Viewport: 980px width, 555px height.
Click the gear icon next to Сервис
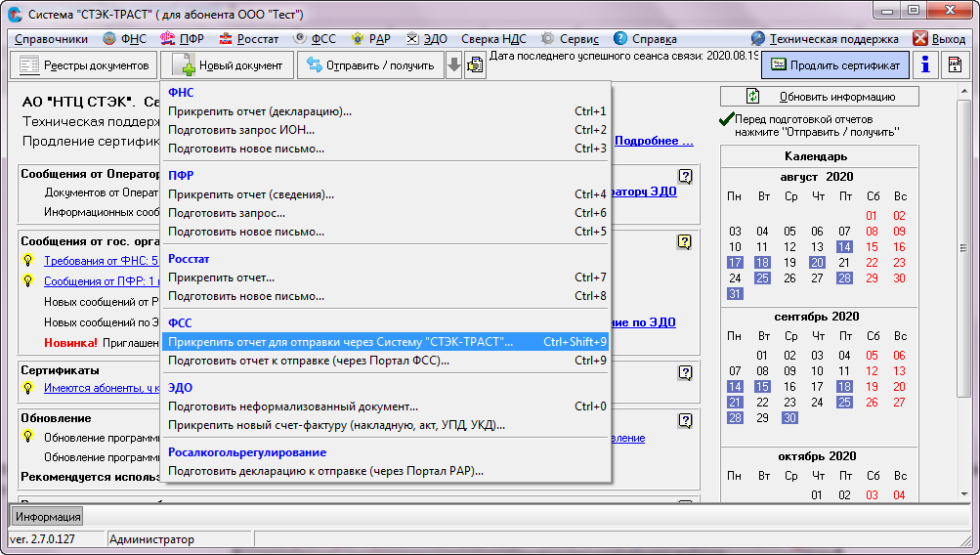click(x=547, y=39)
